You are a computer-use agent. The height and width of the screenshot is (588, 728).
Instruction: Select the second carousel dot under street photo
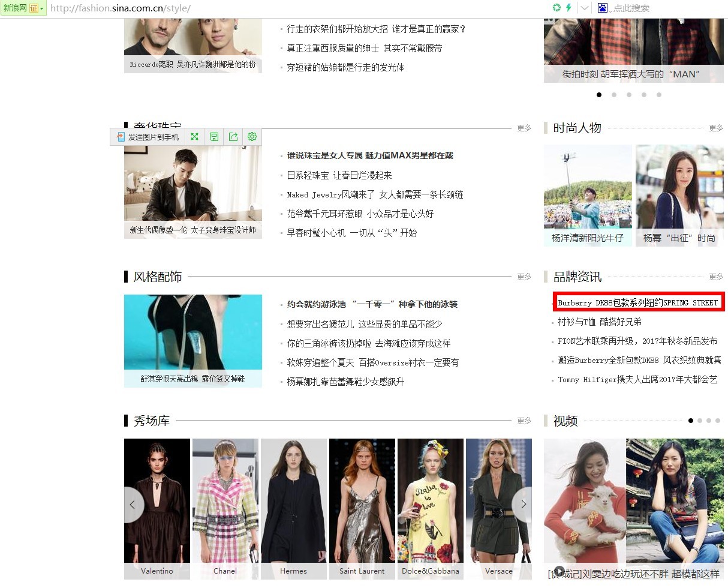click(614, 95)
